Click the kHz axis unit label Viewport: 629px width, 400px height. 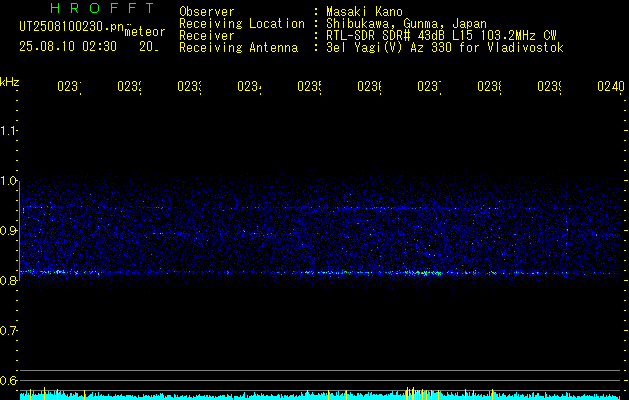coord(9,82)
